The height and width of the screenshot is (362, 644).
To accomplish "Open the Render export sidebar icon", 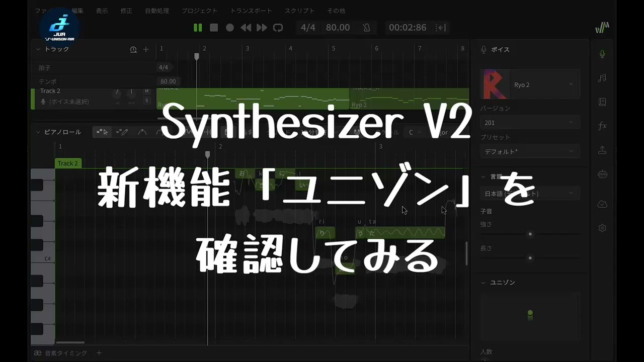I will pos(602,150).
